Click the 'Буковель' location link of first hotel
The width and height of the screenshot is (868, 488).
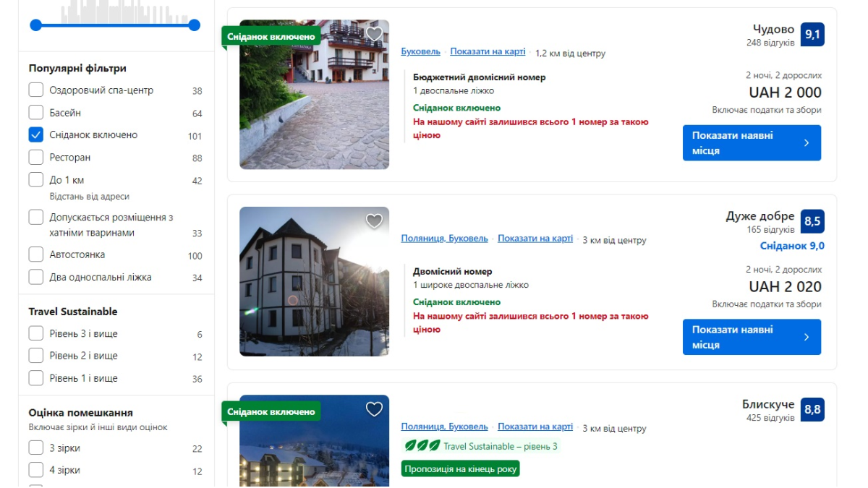(x=420, y=51)
